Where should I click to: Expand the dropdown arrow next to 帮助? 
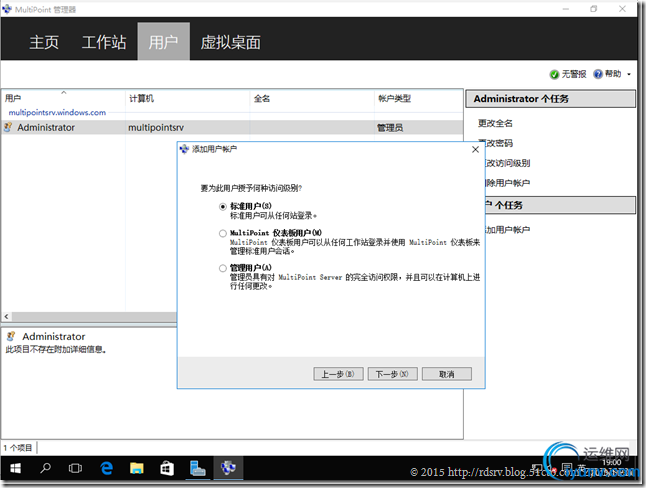click(629, 74)
